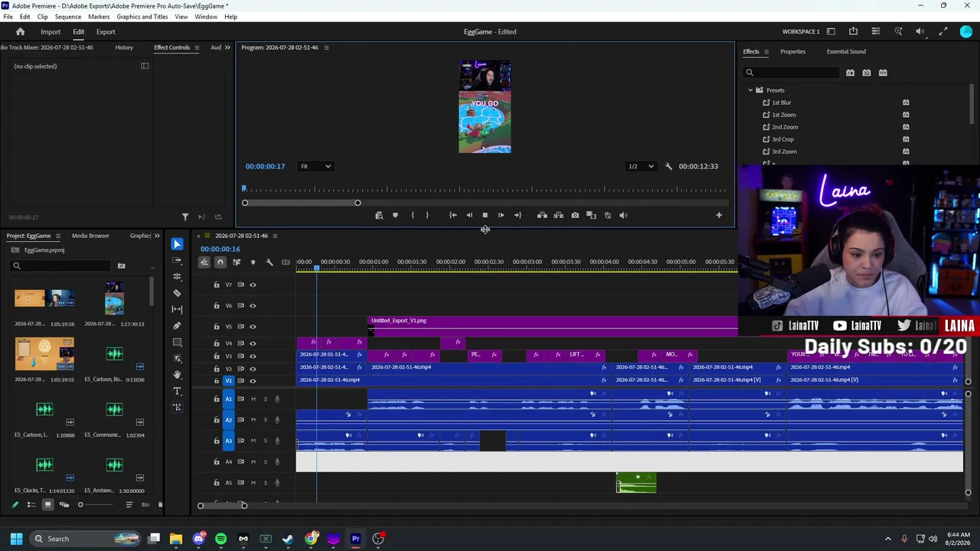The width and height of the screenshot is (980, 551).
Task: Select the Track Select Forward tool
Action: coord(177,260)
